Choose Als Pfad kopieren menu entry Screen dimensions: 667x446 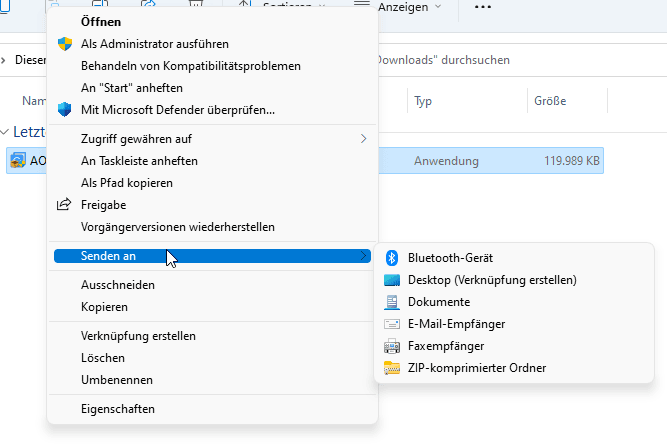[x=127, y=183]
